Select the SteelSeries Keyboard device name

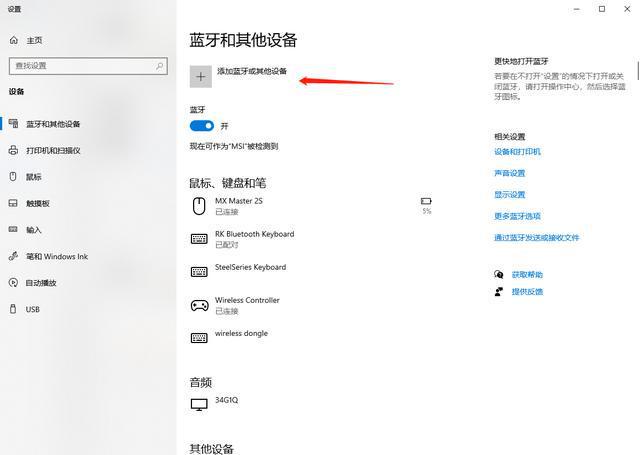pos(250,267)
